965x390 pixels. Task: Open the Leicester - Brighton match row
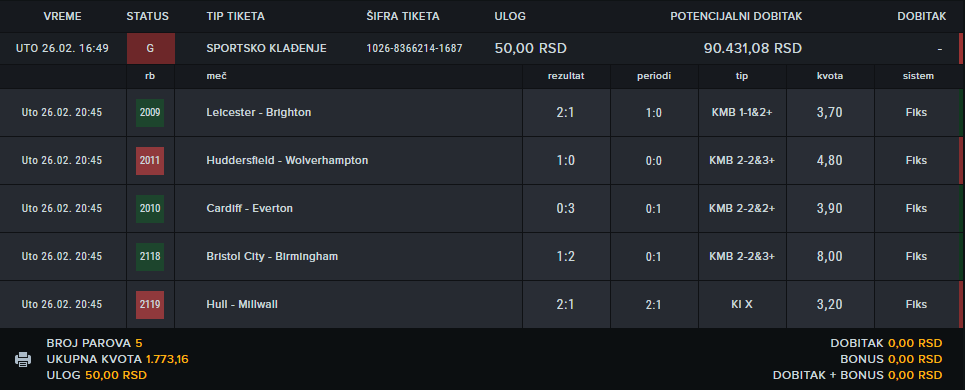482,113
